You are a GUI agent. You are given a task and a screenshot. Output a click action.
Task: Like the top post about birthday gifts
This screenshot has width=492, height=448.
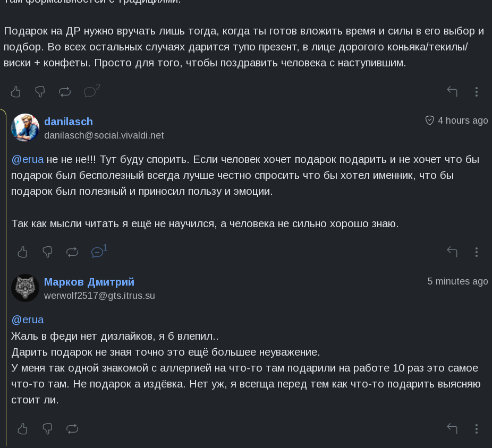pos(16,92)
